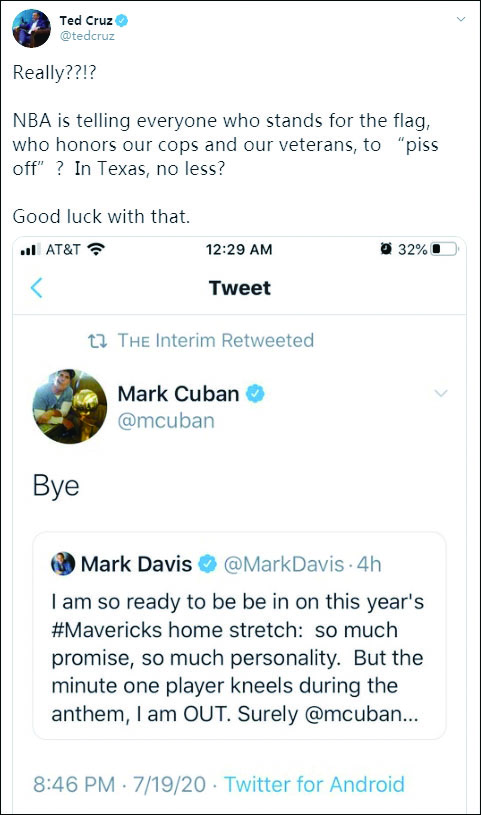The height and width of the screenshot is (815, 481).
Task: Open Mark Cuban's profile picture
Action: 70,406
